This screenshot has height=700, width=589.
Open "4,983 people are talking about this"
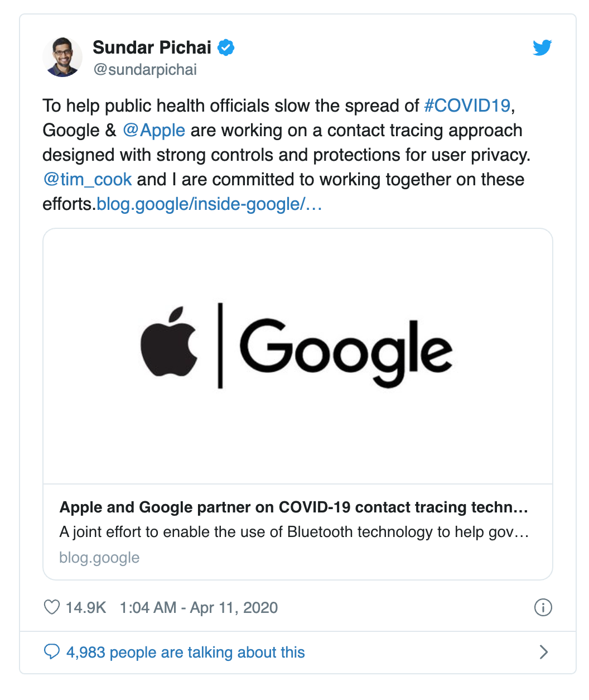(185, 652)
